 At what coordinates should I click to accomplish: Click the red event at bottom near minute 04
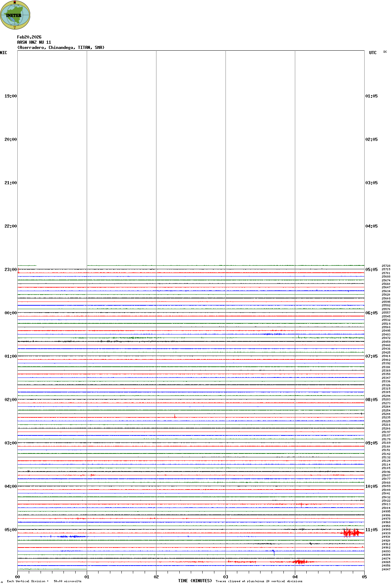tap(299, 562)
